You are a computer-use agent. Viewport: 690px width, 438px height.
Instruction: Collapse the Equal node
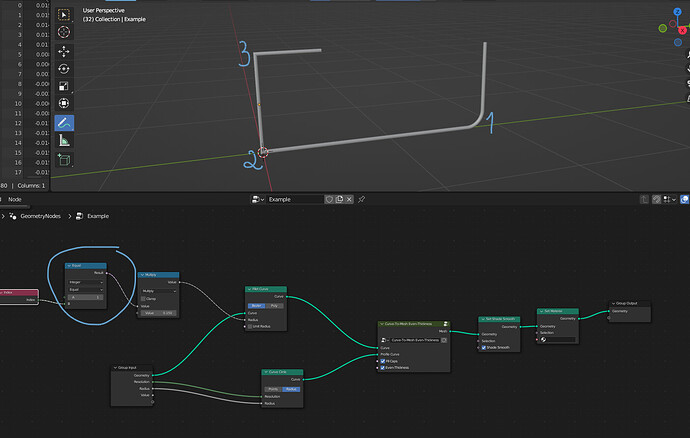click(69, 266)
